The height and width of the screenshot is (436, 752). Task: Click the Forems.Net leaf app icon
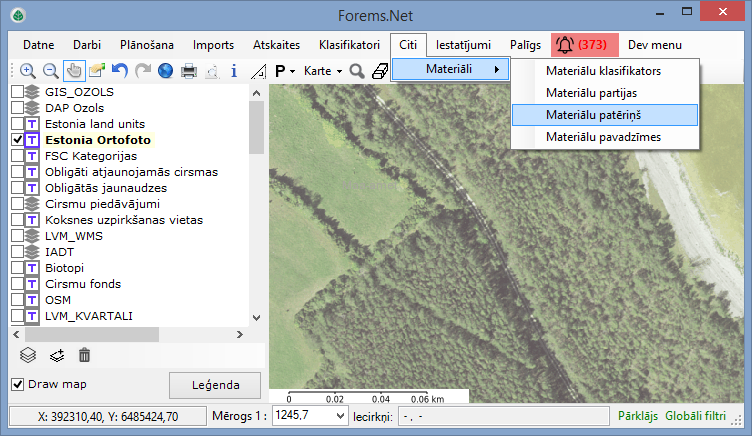tap(18, 15)
